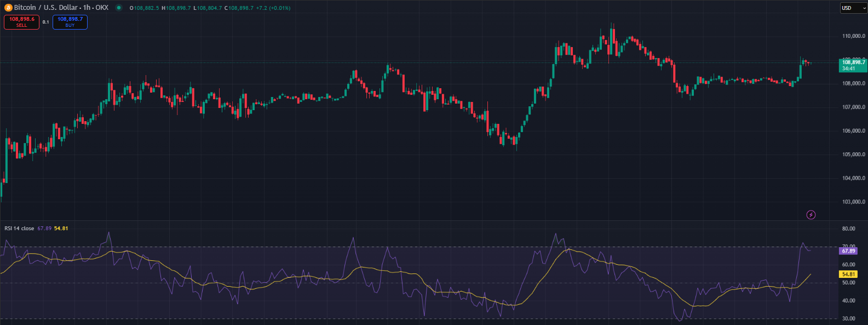Click the red SELL 108,898.6 button
This screenshot has height=325, width=868.
point(21,22)
